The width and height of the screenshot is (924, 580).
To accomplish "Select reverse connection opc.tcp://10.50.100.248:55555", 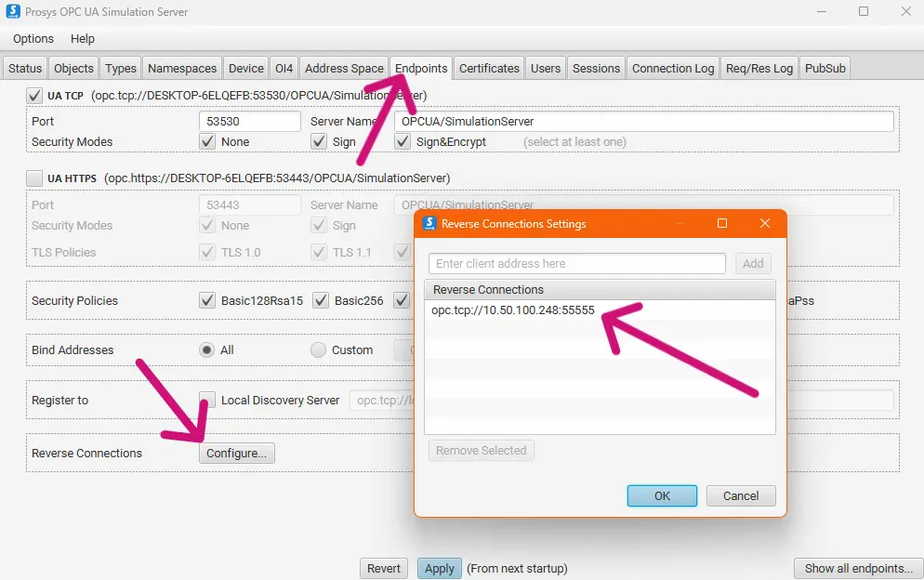I will point(600,310).
